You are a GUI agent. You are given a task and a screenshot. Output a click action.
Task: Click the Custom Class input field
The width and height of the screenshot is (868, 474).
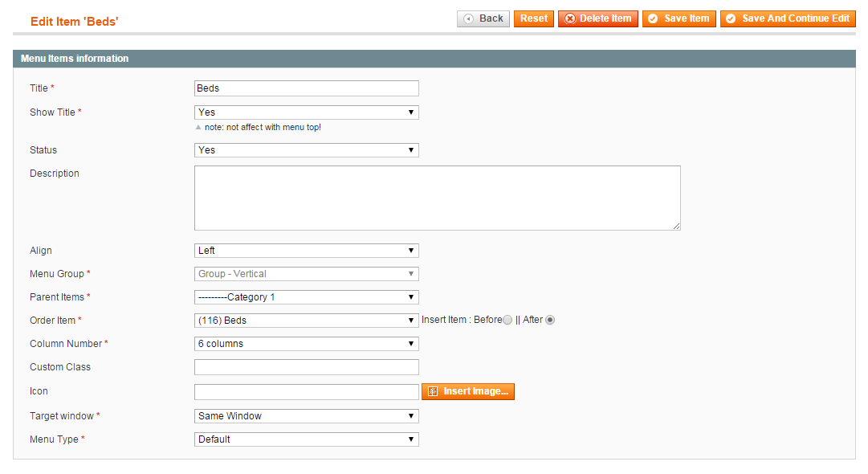point(306,367)
